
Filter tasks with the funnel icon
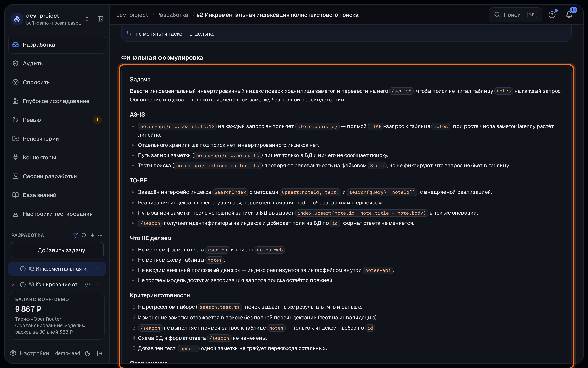[x=75, y=235]
